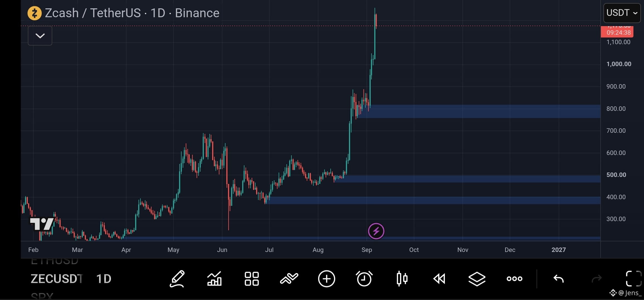644x300 pixels.
Task: Start bar replay with the rewind icon
Action: [x=439, y=279]
